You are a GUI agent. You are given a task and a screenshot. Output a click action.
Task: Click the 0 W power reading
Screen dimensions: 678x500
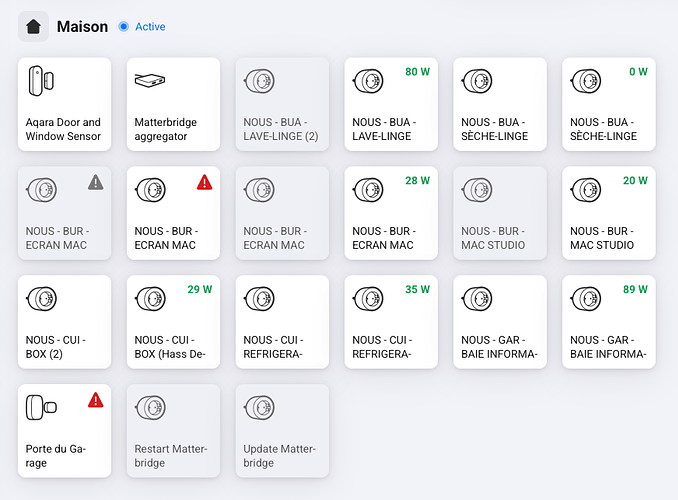638,72
